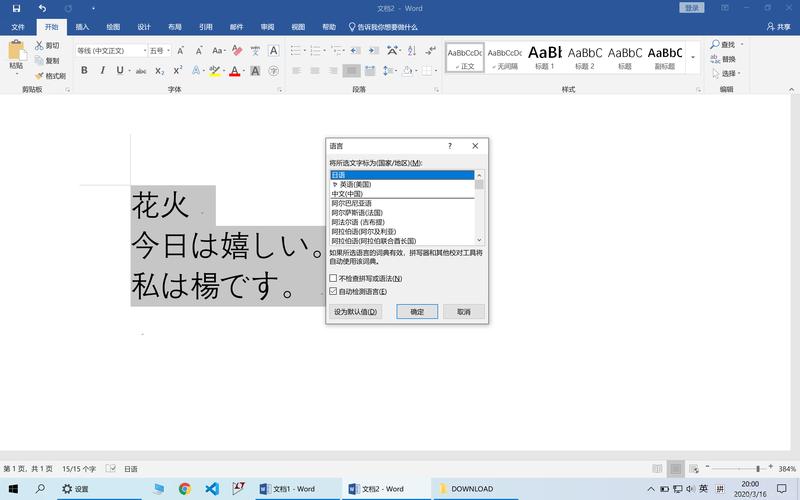This screenshot has width=800, height=500.
Task: Apply Underline with the U button
Action: (x=120, y=70)
